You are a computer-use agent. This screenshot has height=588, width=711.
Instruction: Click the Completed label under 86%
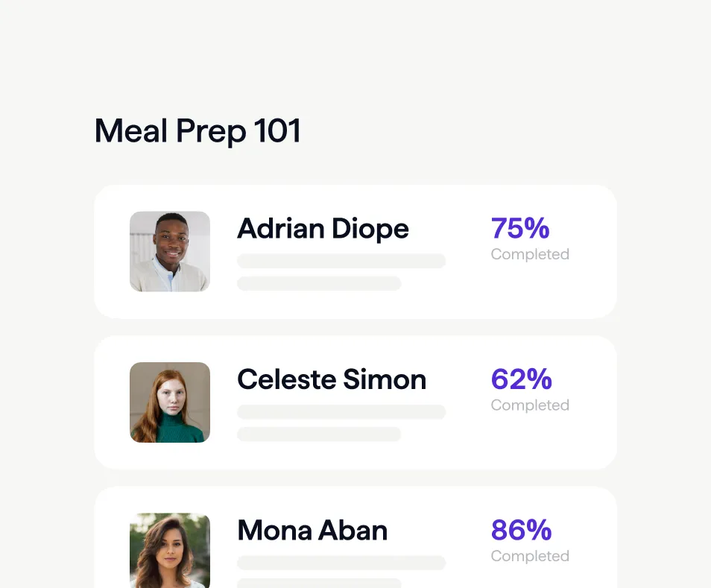pyautogui.click(x=529, y=556)
